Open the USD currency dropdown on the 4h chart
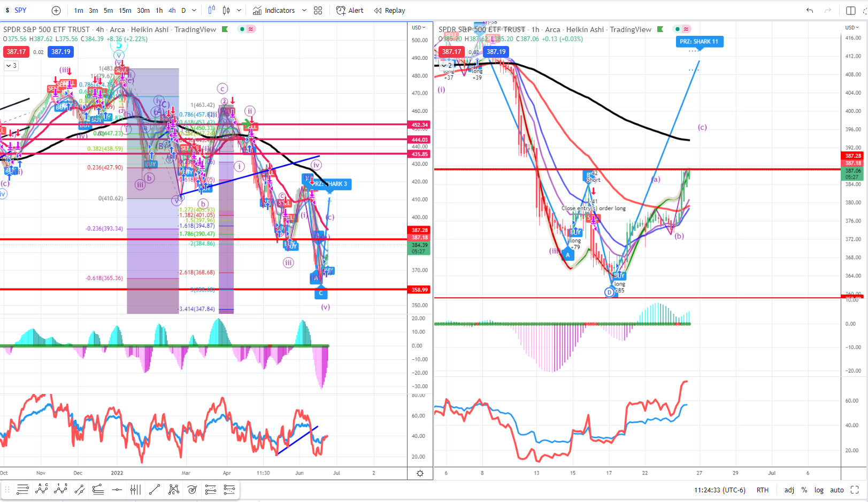 [418, 27]
